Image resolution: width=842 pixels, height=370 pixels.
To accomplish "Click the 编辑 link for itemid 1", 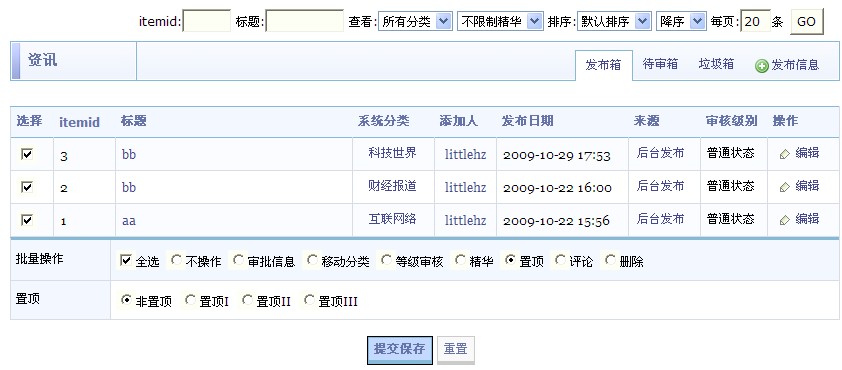I will pyautogui.click(x=807, y=219).
